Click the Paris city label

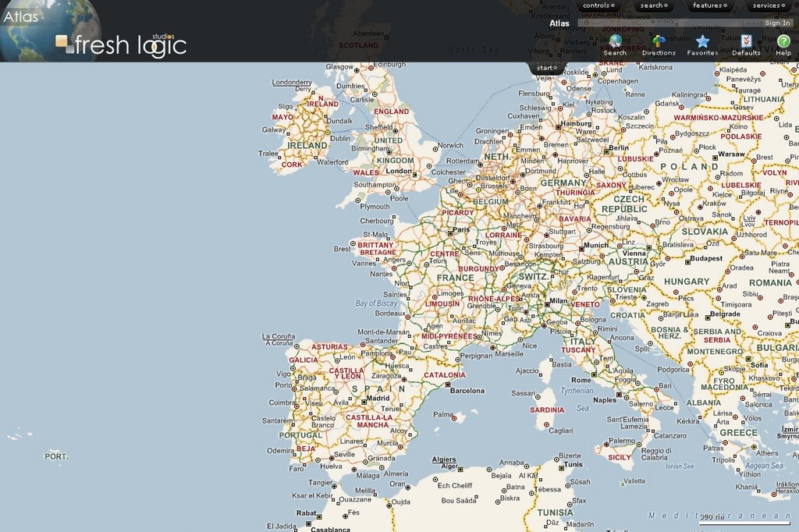pyautogui.click(x=461, y=229)
